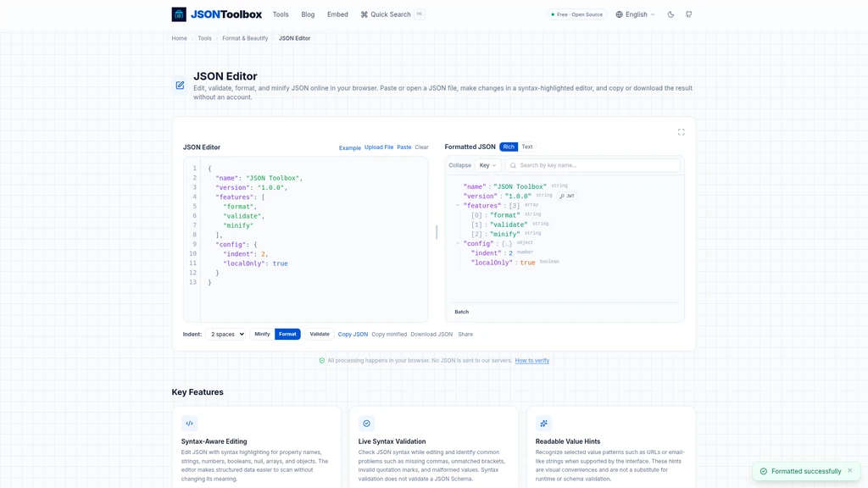
Task: Click the shield check icon in privacy notice
Action: [x=321, y=361]
